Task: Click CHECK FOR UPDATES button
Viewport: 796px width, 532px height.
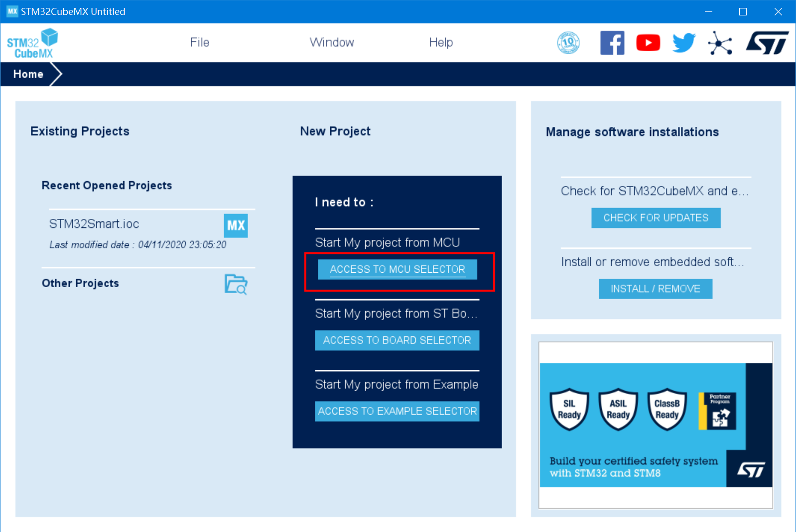Action: (656, 218)
